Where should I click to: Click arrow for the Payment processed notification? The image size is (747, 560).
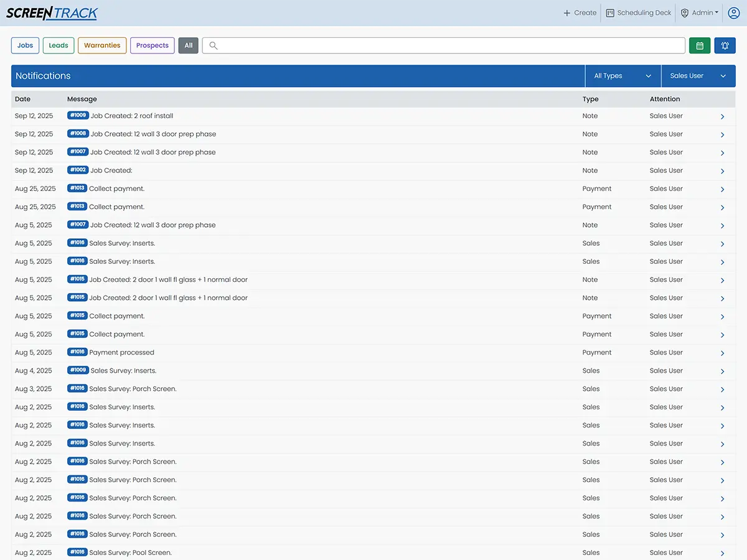pos(722,353)
